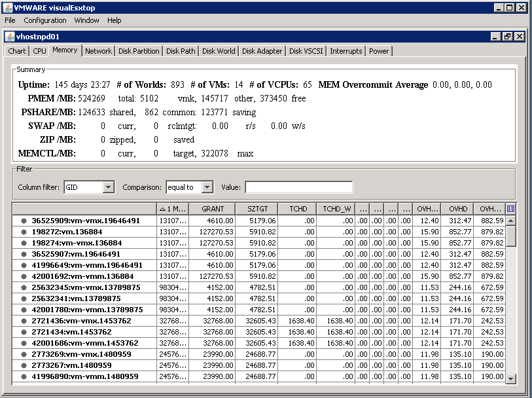Switch to the Chart tab
532x398 pixels.
[x=16, y=51]
